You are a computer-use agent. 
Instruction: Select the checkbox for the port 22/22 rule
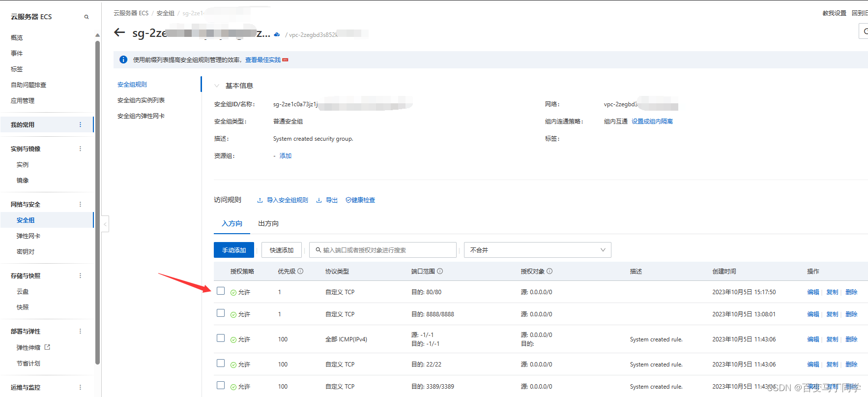pos(221,363)
